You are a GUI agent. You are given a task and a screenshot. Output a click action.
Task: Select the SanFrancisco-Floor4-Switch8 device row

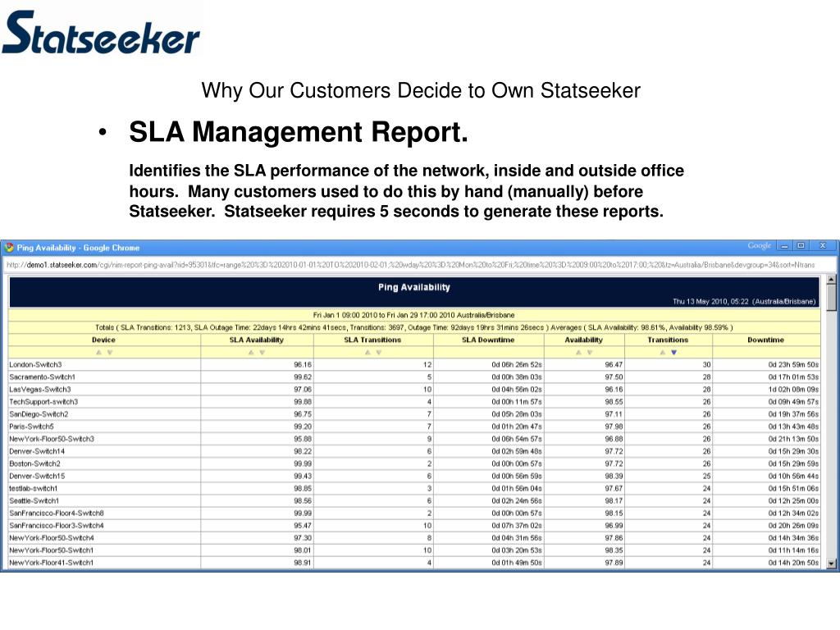[414, 513]
